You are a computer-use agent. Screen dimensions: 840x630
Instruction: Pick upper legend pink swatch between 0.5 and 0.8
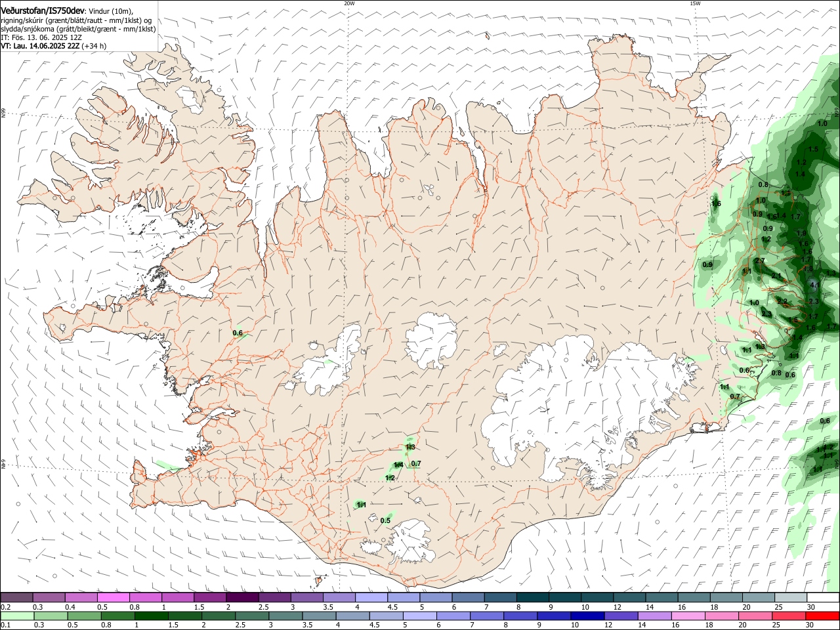click(x=113, y=597)
